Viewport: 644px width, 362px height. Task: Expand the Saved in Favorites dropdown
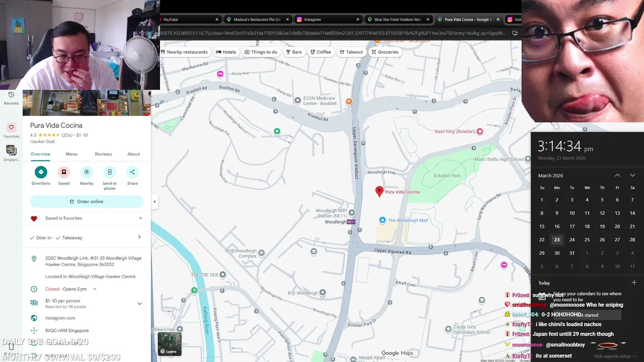pyautogui.click(x=140, y=218)
